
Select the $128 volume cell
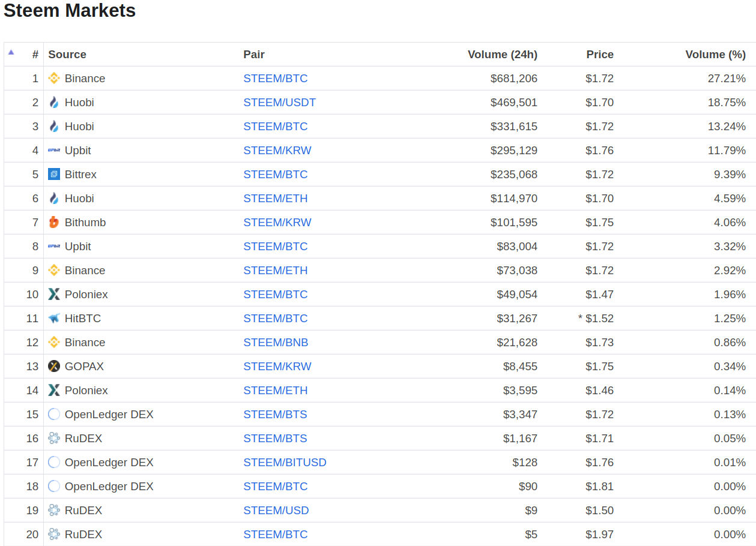525,462
